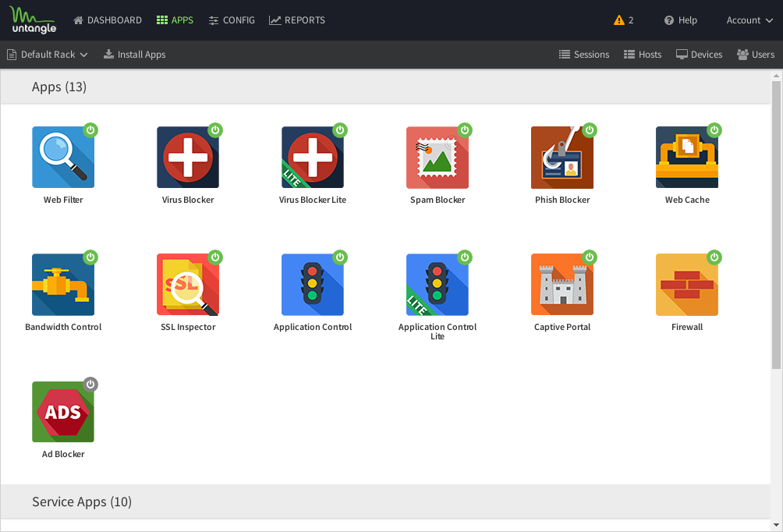Open the Web Cache app icon
The width and height of the screenshot is (783, 532).
coord(687,158)
